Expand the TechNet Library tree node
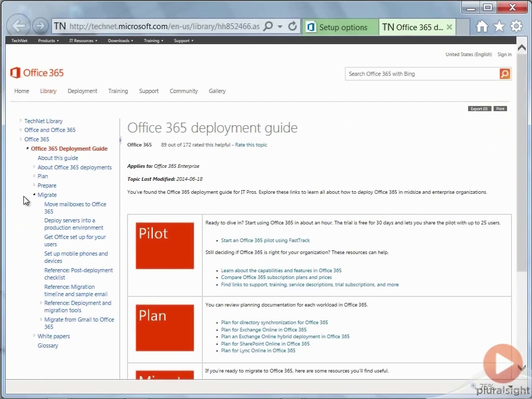Viewport: 532px width, 399px height. click(21, 121)
